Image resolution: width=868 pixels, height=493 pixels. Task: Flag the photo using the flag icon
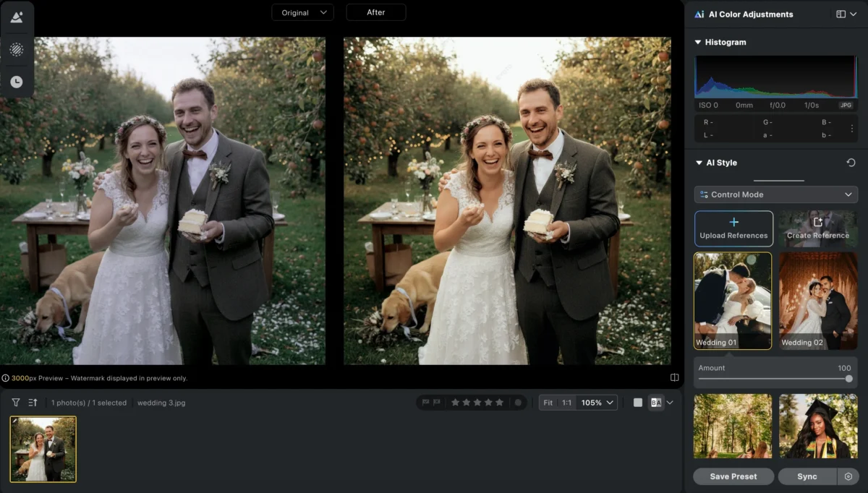coord(427,403)
